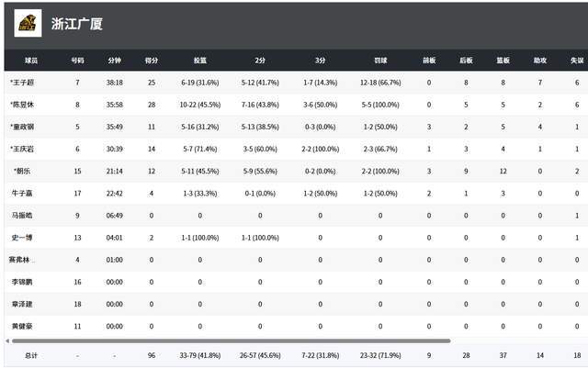Click the 后板 column header

click(466, 60)
